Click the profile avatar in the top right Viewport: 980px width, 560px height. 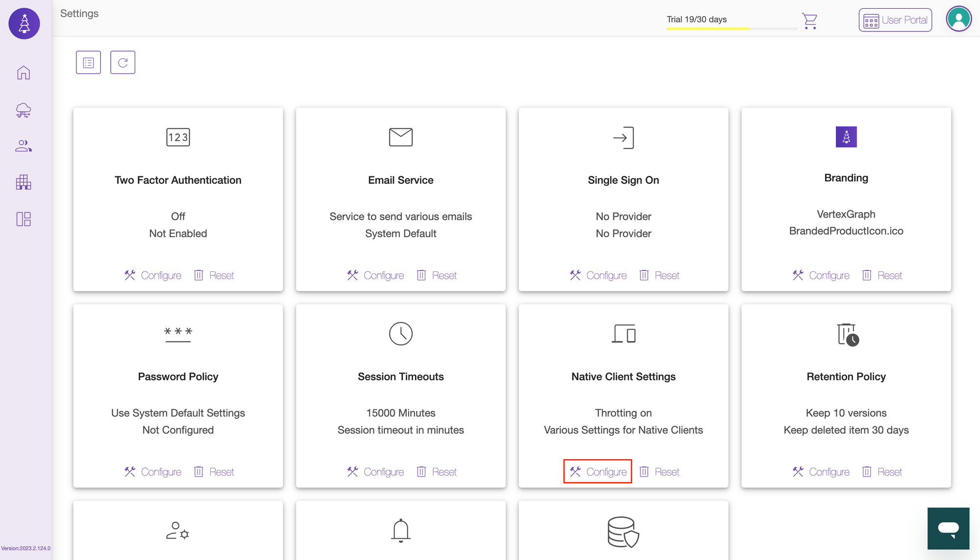tap(959, 19)
